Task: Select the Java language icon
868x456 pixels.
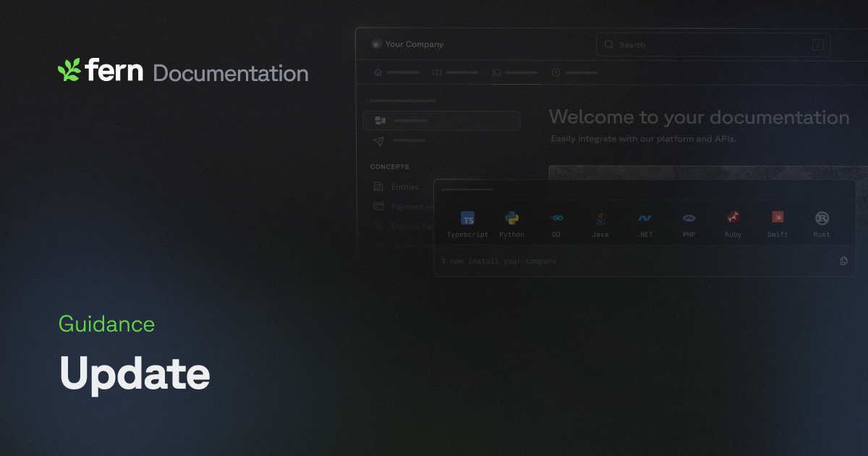Action: (600, 217)
